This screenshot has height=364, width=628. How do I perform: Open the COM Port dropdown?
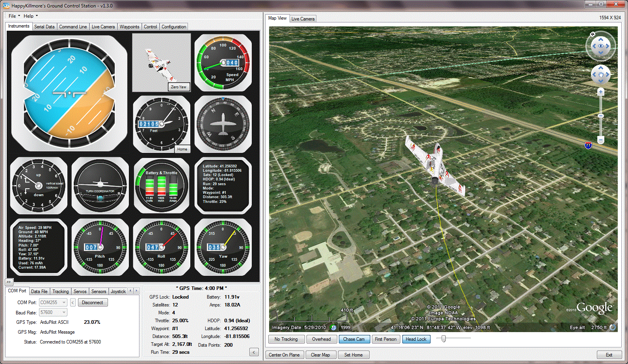tap(53, 303)
